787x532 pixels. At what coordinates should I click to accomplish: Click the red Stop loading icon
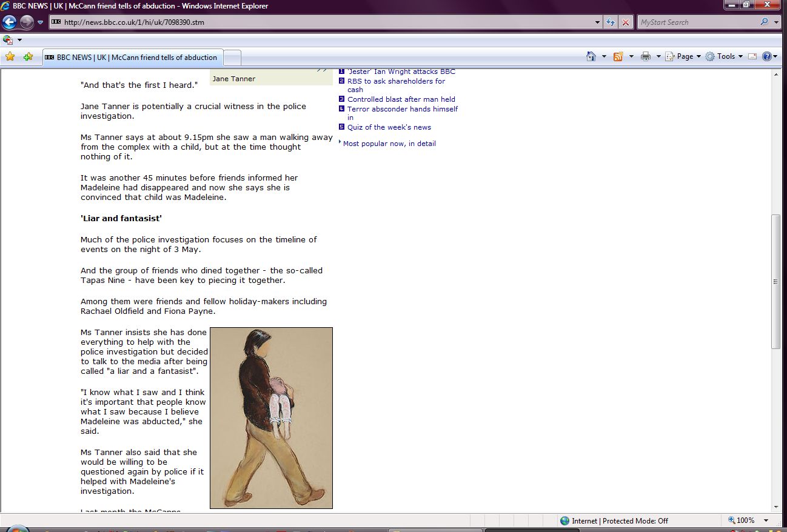[x=626, y=22]
